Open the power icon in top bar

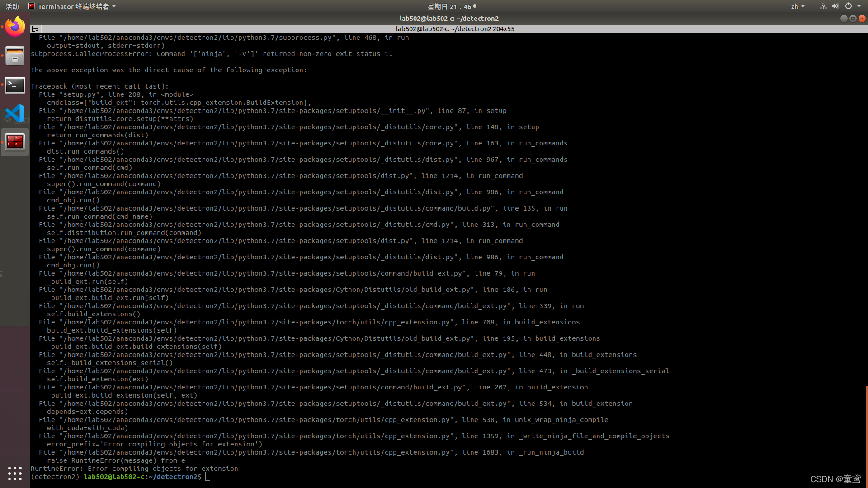click(x=849, y=6)
